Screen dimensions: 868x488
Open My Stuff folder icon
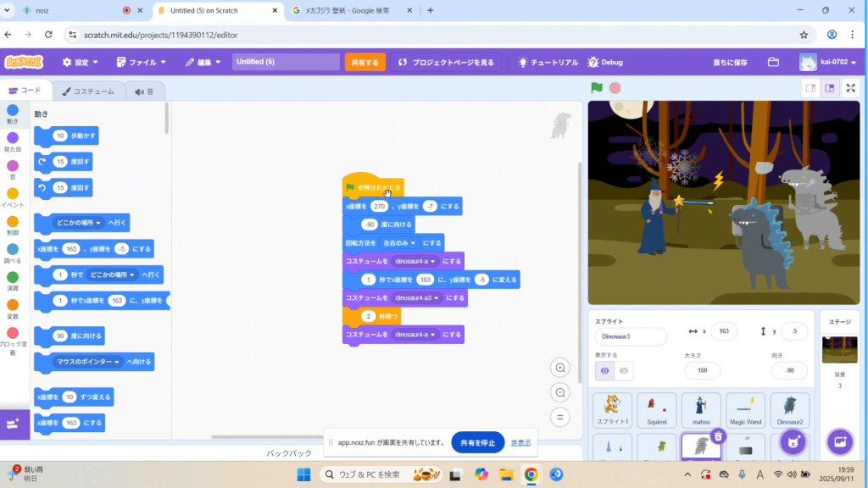pyautogui.click(x=773, y=62)
